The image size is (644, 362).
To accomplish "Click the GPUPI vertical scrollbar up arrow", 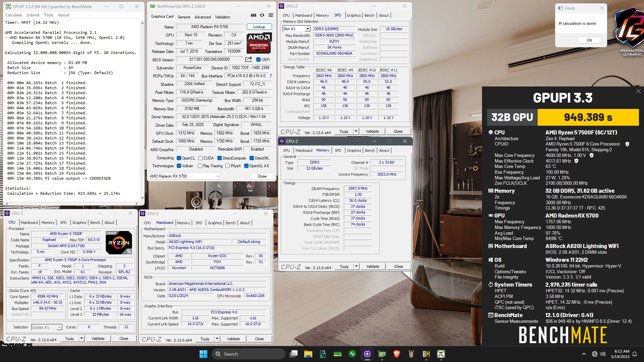I will coord(142,22).
